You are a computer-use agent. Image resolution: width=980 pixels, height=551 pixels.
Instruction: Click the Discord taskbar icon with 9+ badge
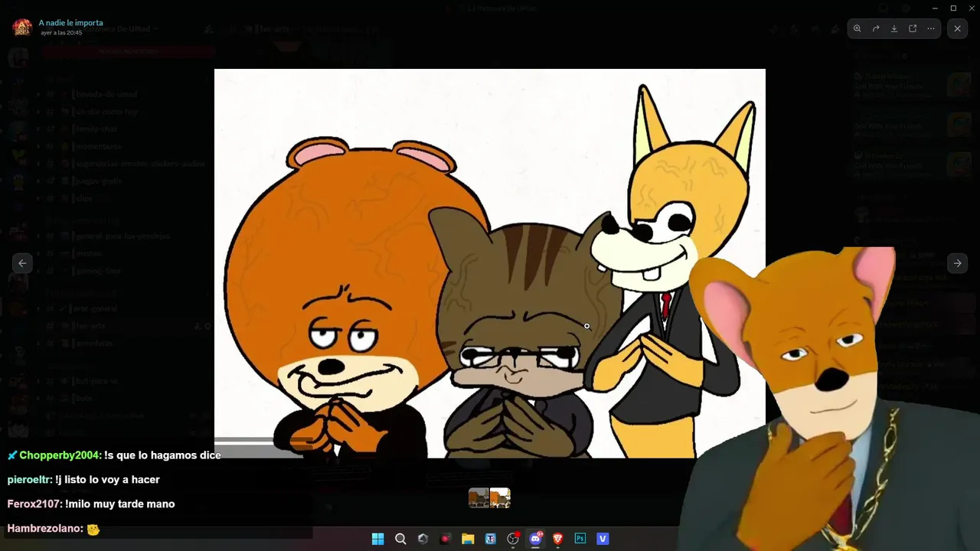(x=535, y=539)
